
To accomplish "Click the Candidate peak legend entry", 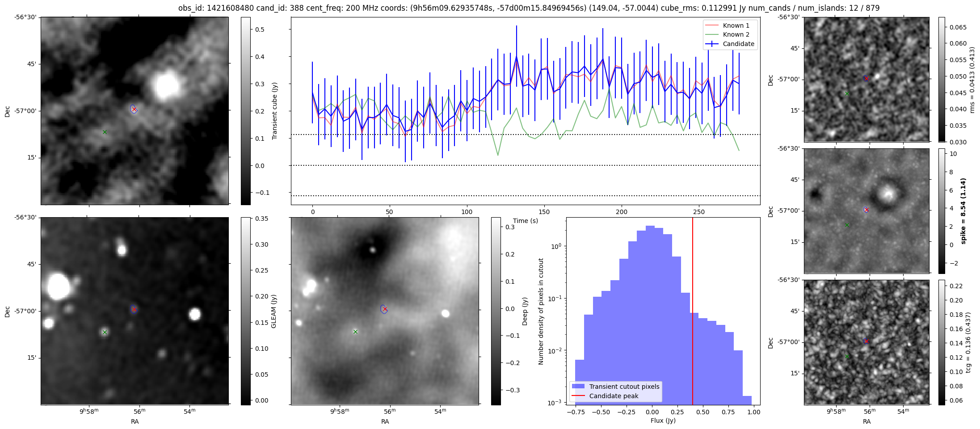I will click(x=614, y=396).
